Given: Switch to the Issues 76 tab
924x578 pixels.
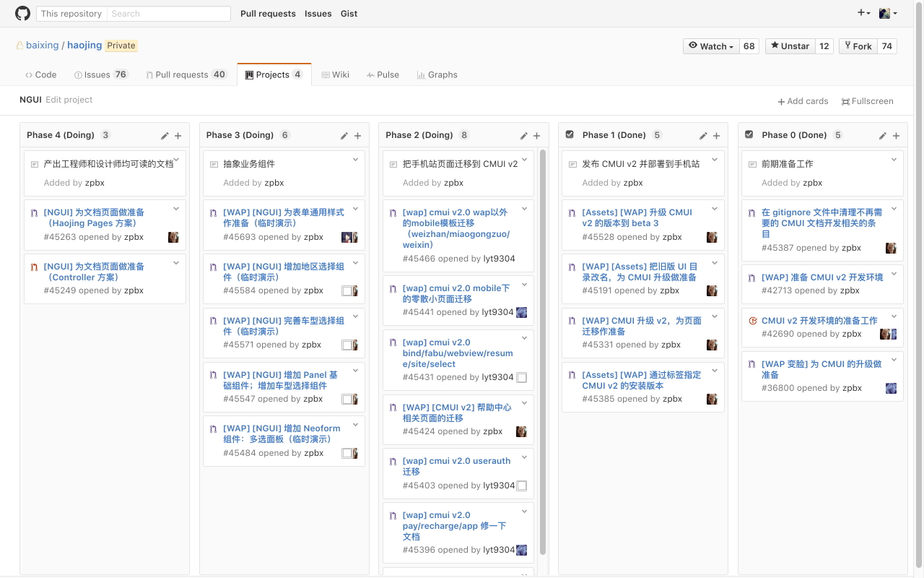Looking at the screenshot, I should coord(101,74).
